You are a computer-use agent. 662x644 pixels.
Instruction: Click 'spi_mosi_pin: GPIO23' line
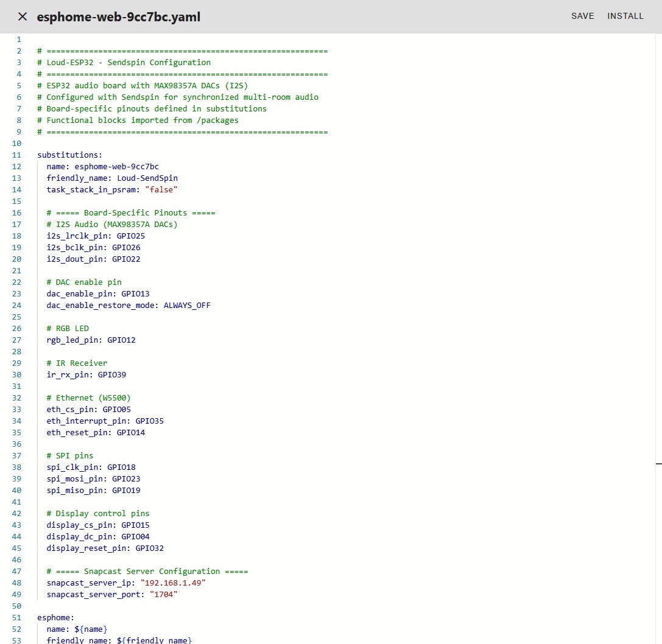click(x=93, y=478)
